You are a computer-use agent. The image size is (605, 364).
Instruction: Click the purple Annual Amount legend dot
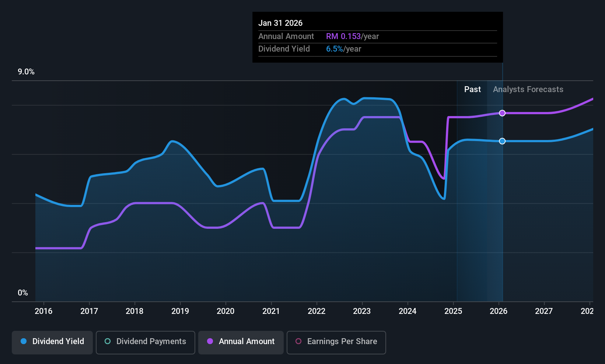pos(210,342)
